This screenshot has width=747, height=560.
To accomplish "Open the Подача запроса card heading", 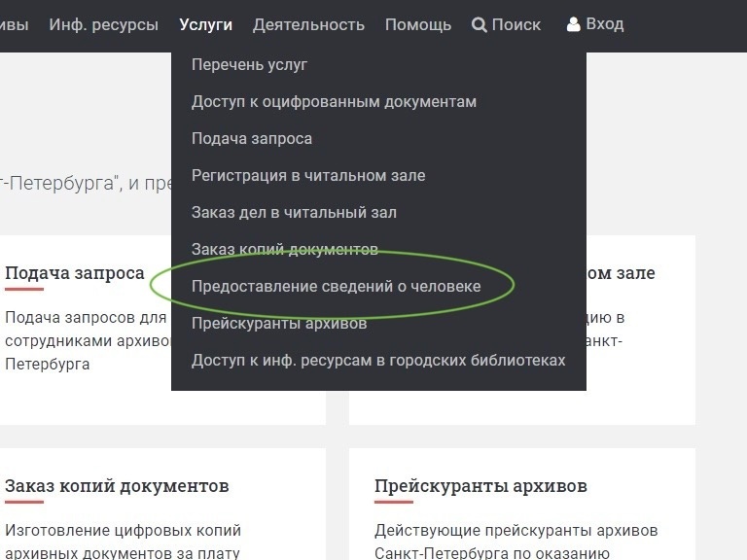I will 75,273.
